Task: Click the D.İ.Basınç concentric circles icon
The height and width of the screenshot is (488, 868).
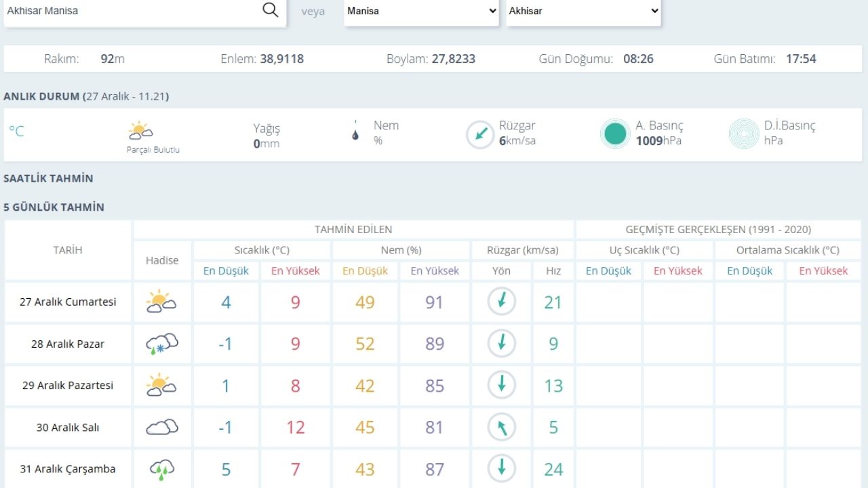Action: [743, 134]
